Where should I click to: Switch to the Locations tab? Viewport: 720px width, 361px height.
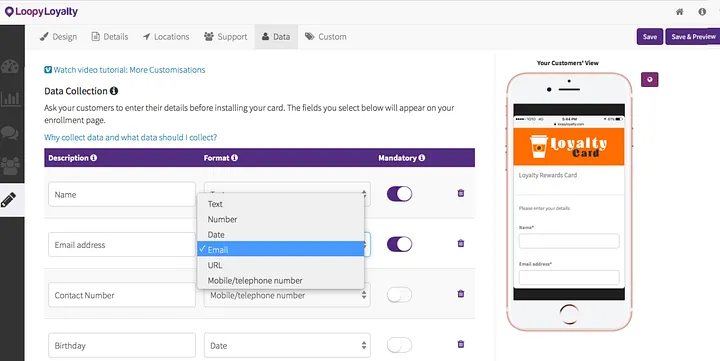tap(166, 37)
